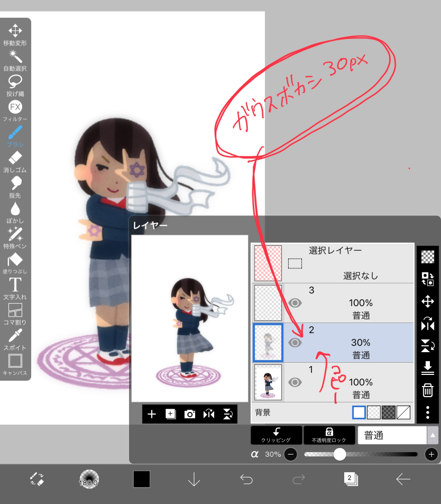
Task: Merge layer down with arrow icon
Action: pos(427,368)
